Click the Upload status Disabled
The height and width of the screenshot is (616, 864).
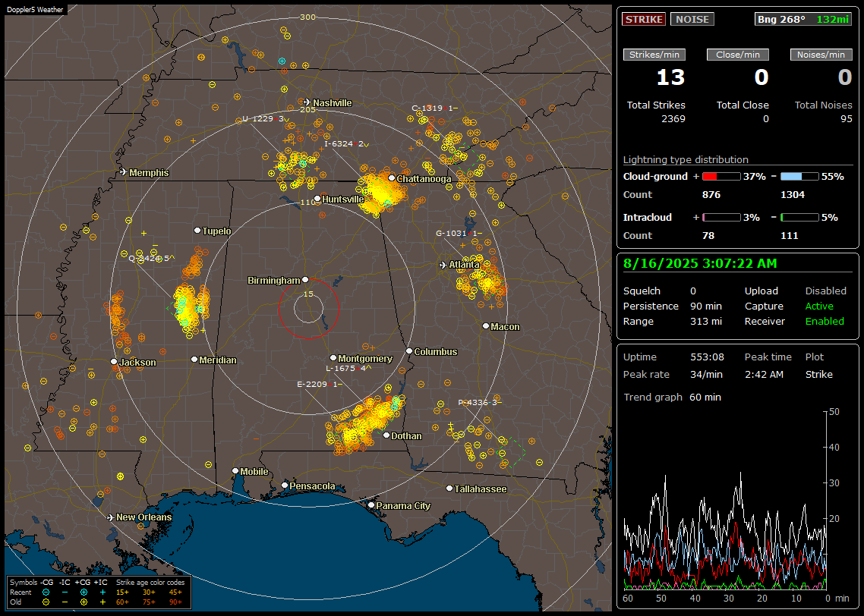pos(825,291)
